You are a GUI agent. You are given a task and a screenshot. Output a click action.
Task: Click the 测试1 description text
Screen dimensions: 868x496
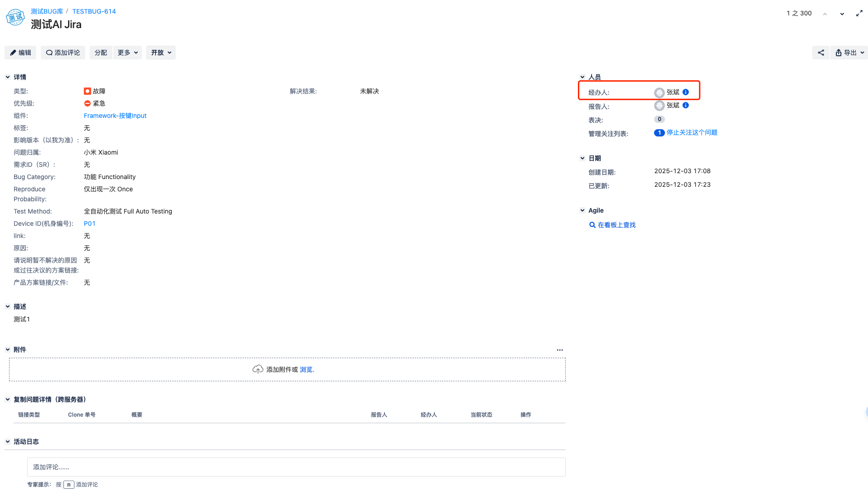[22, 319]
